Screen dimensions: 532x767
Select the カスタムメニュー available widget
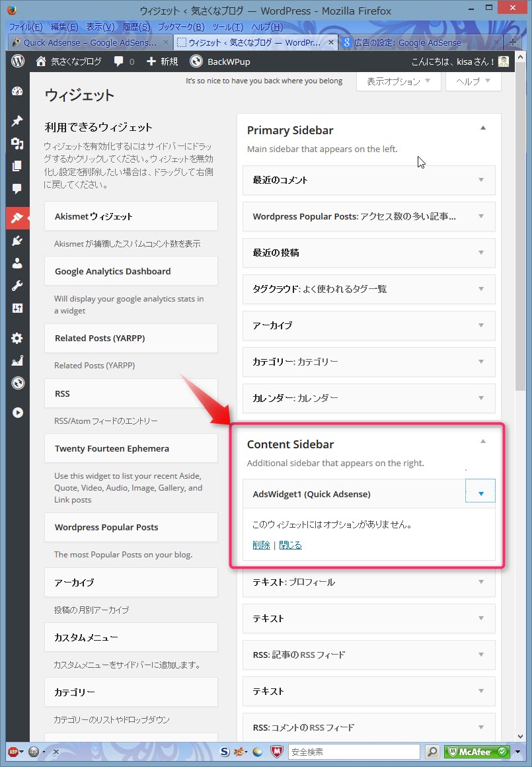131,637
